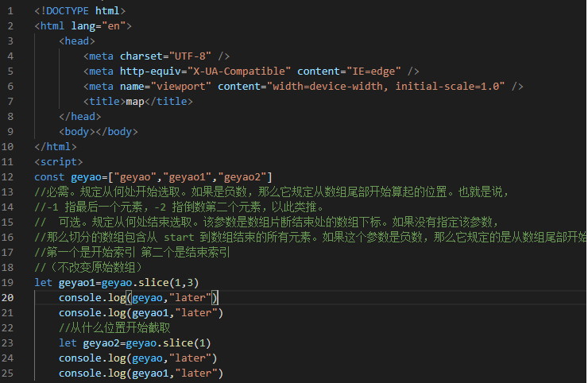Click the "IE=edge" content value
This screenshot has width=588, height=383.
coord(374,72)
